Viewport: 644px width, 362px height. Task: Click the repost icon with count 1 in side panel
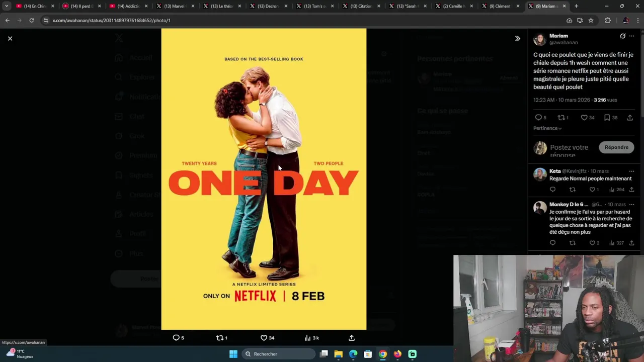point(561,118)
